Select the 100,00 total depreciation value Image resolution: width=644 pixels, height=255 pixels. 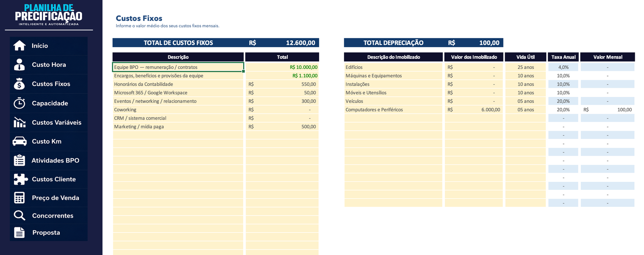[489, 43]
